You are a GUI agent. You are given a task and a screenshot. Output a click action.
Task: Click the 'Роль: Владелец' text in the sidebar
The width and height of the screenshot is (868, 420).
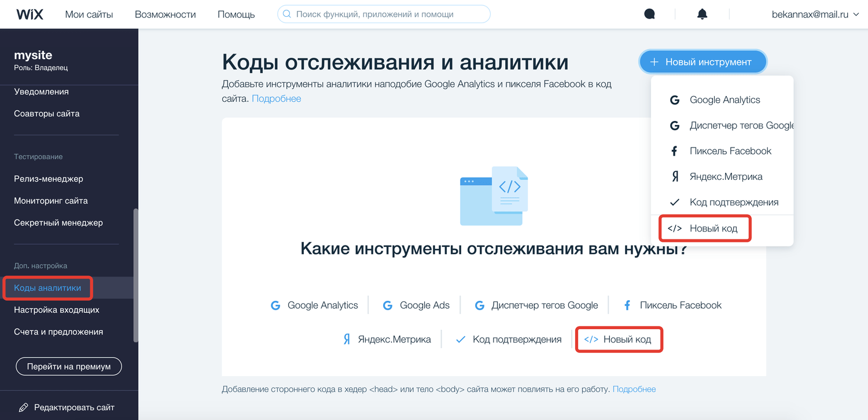[x=41, y=68]
